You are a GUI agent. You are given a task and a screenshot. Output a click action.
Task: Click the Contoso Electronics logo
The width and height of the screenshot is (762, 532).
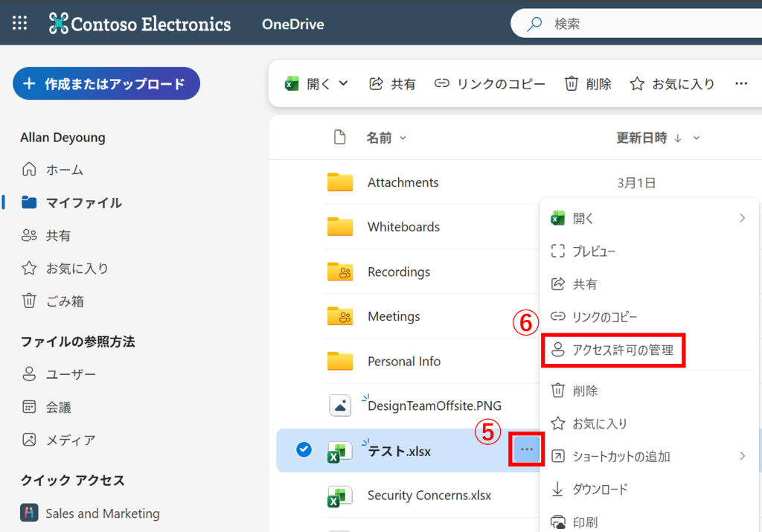140,24
